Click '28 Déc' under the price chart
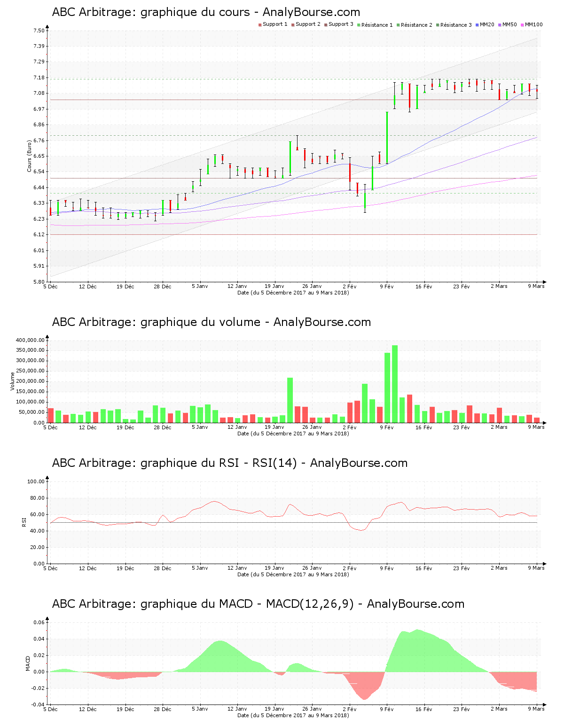The image size is (564, 728). [163, 287]
